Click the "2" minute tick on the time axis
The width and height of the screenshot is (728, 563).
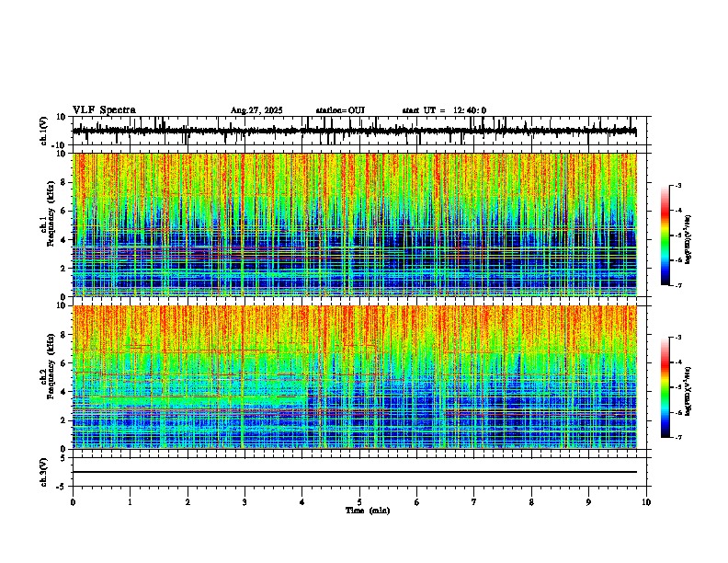point(188,502)
